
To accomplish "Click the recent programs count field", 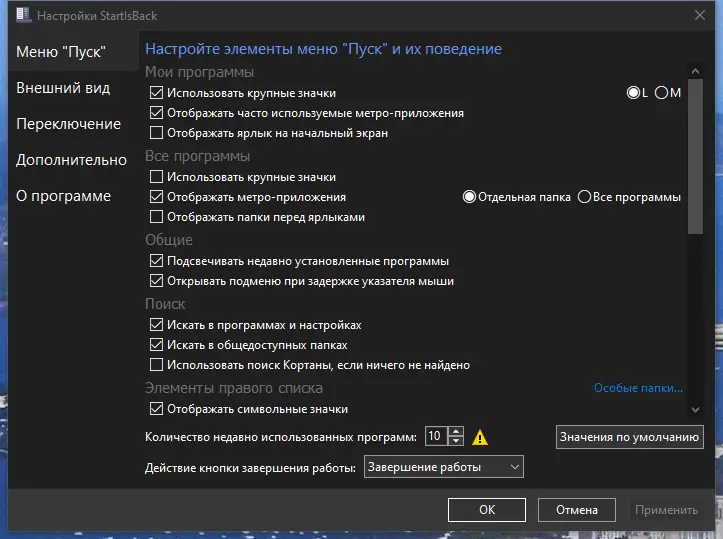I will pos(436,436).
